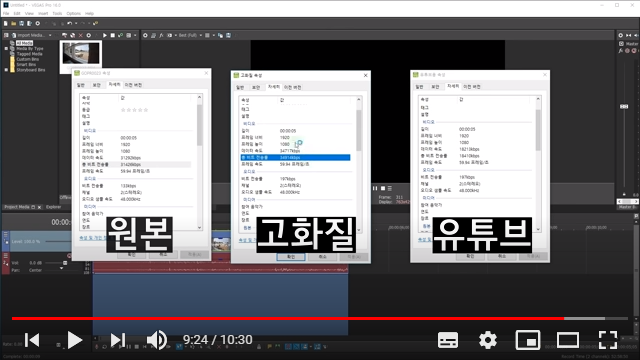Toggle subtitles captions button
This screenshot has height=360, width=640.
(448, 340)
